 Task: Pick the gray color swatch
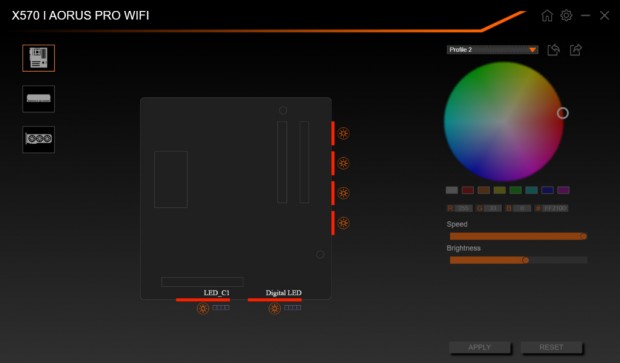[452, 190]
